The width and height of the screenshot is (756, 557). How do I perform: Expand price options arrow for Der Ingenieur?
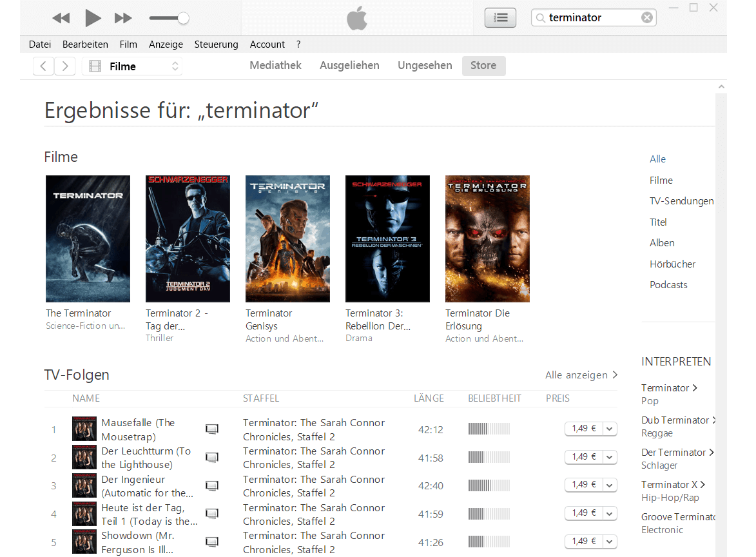(610, 485)
